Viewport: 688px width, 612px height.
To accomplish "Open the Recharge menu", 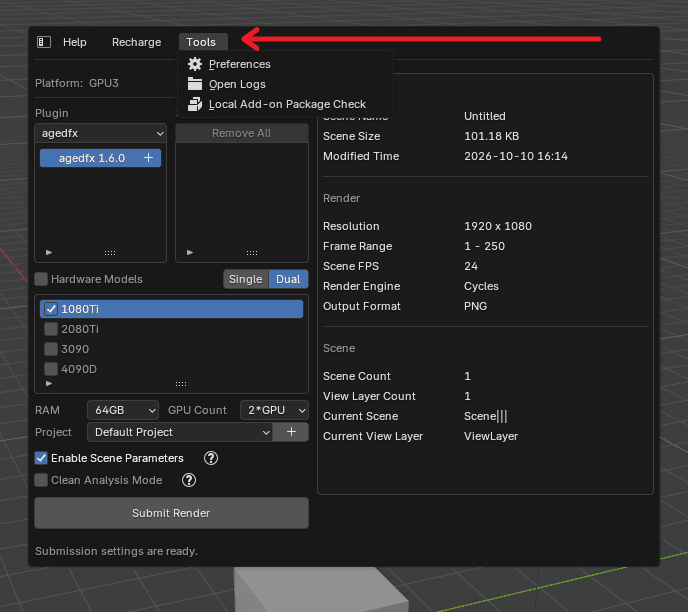I will point(136,42).
